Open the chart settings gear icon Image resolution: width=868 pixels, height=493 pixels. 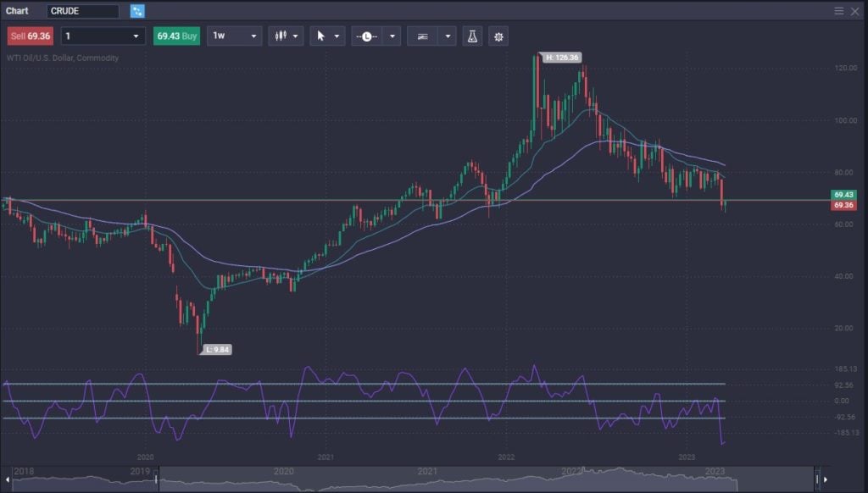(x=498, y=36)
